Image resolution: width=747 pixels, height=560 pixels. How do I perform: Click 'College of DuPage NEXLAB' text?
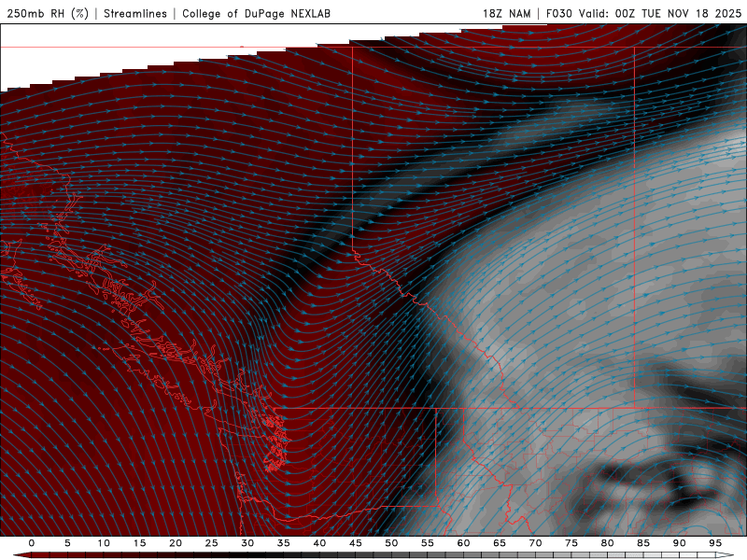click(256, 13)
